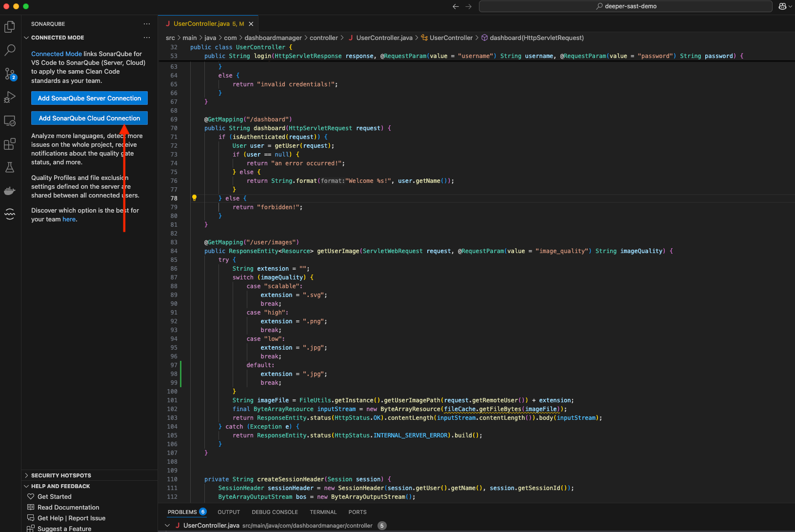This screenshot has height=532, width=795.
Task: Switch to the Terminal tab
Action: point(323,512)
